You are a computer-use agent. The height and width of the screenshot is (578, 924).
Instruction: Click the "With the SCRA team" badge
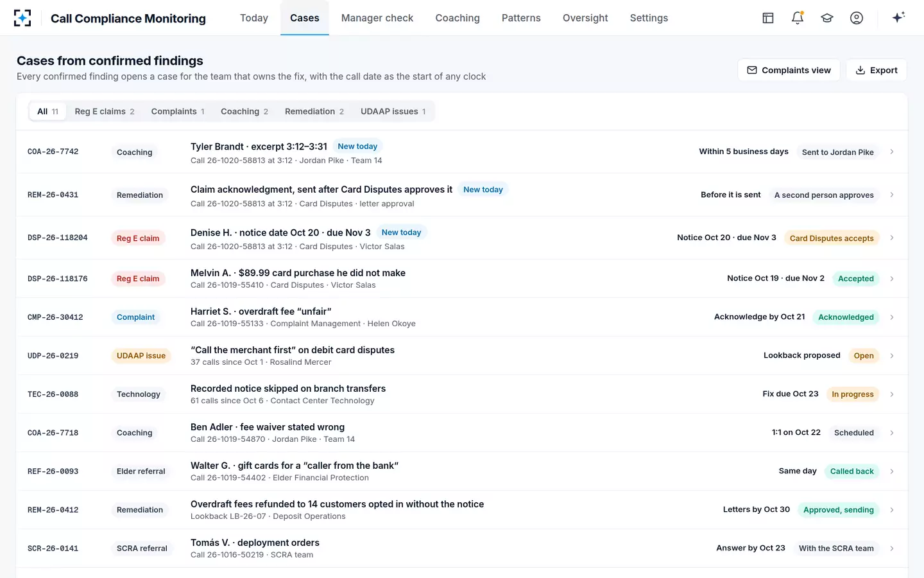(x=836, y=548)
